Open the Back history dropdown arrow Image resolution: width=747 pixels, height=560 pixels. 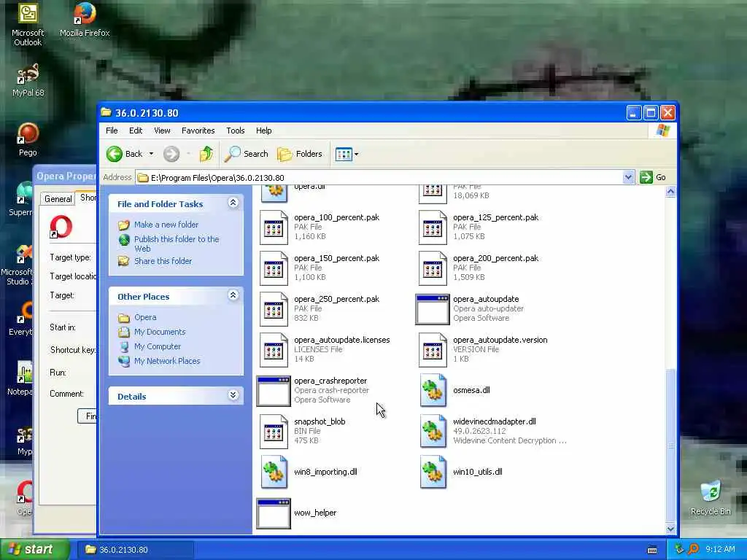[151, 154]
